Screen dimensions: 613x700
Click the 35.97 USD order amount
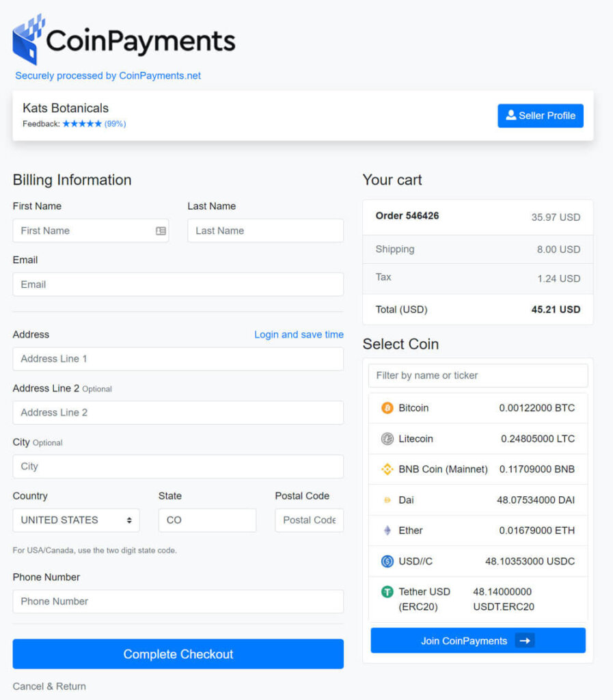(x=556, y=217)
